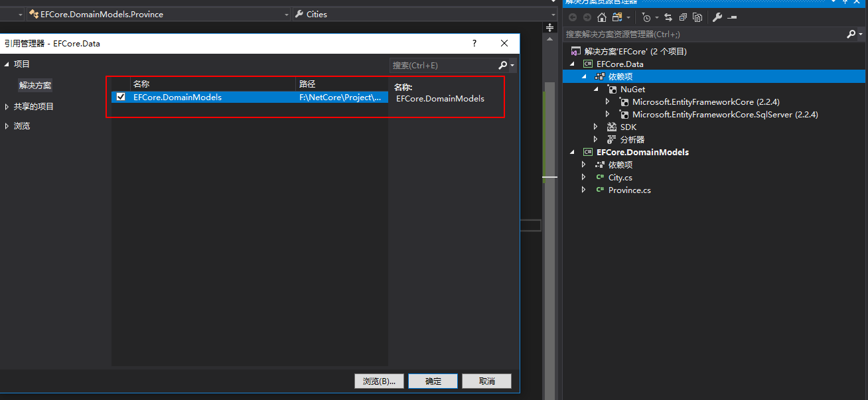Switch Solution Explorer views icon
The height and width of the screenshot is (400, 868).
[617, 17]
